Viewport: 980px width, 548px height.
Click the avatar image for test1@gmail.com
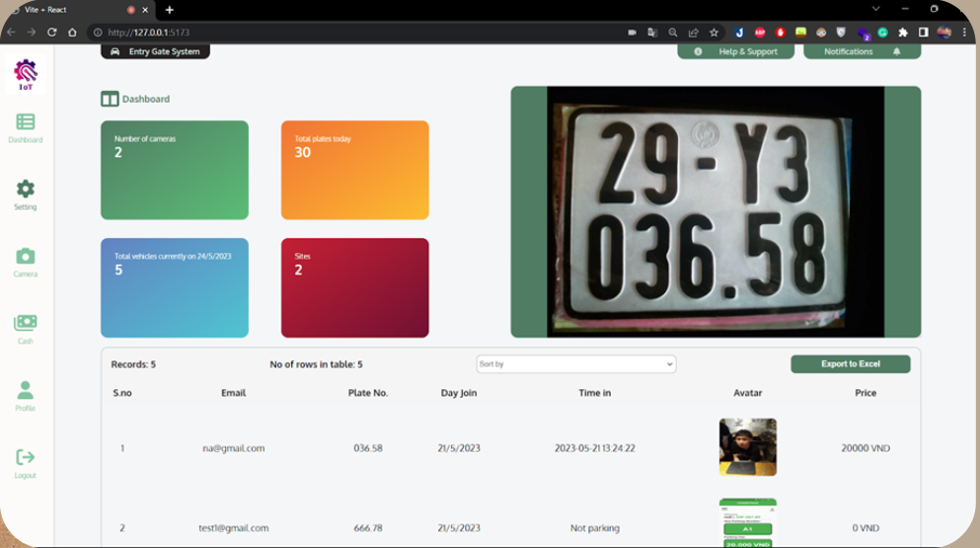[747, 523]
